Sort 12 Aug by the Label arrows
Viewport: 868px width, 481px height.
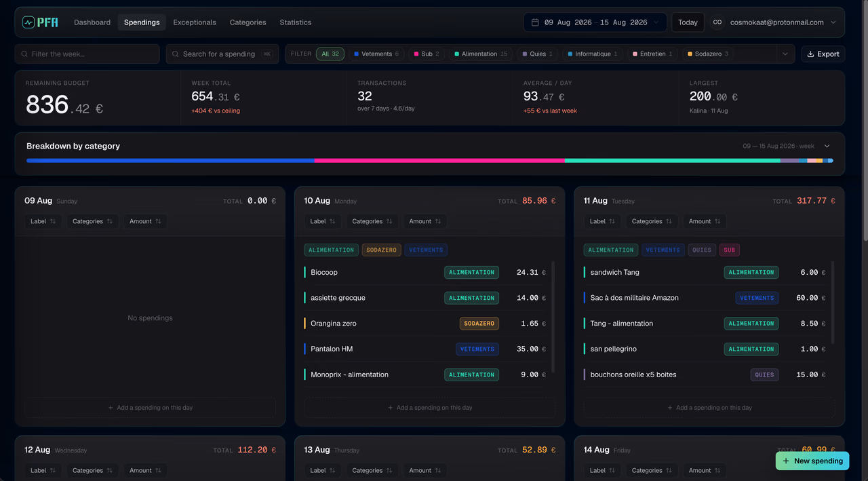(x=53, y=470)
